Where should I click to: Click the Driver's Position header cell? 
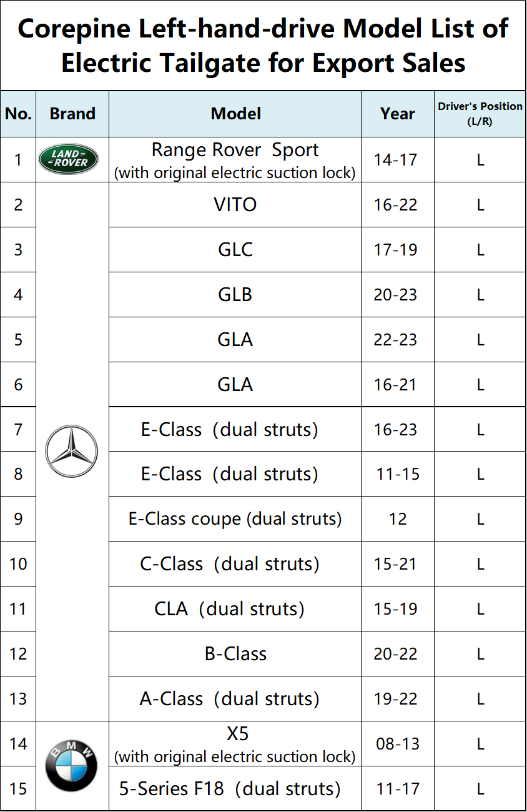point(480,114)
